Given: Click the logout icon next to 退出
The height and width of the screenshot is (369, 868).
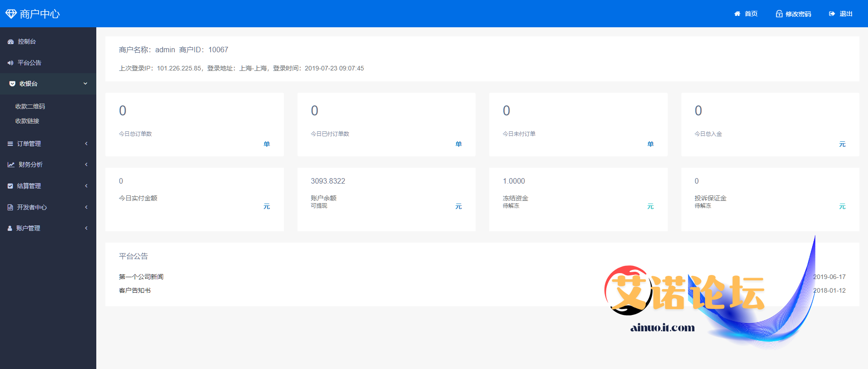Looking at the screenshot, I should pyautogui.click(x=832, y=14).
